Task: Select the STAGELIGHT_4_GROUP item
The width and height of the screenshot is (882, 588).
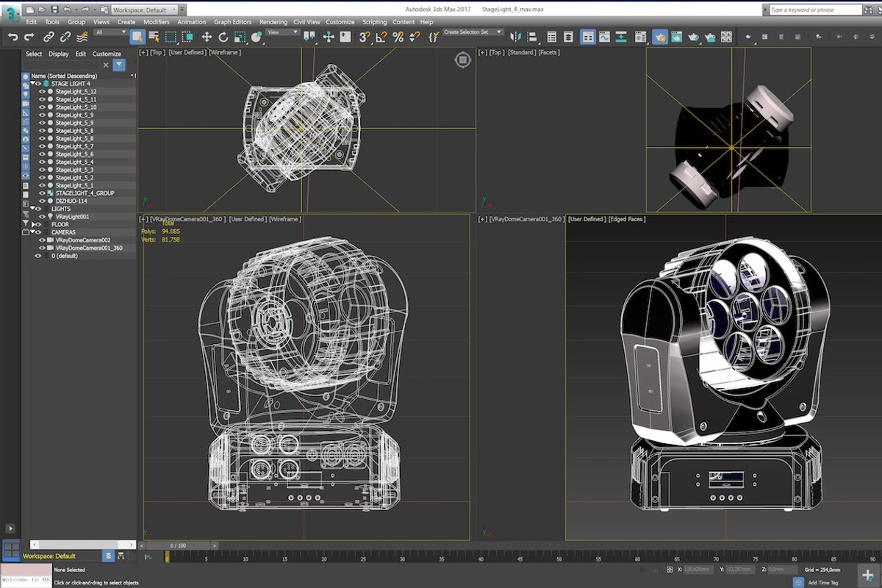Action: pyautogui.click(x=85, y=193)
